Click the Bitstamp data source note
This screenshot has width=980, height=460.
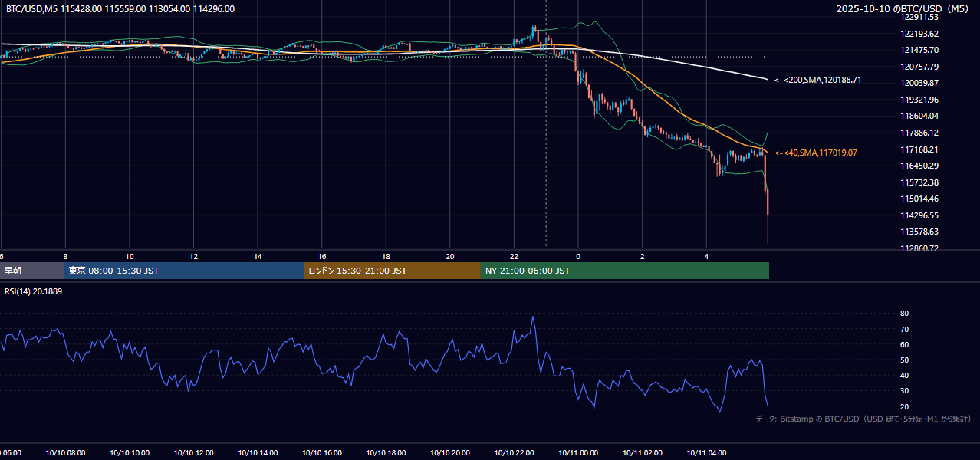[x=863, y=419]
